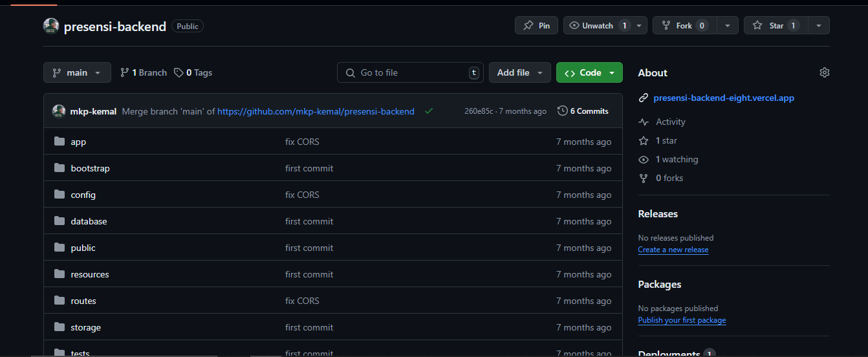Open the Activity pulse icon link
868x357 pixels.
[x=643, y=122]
